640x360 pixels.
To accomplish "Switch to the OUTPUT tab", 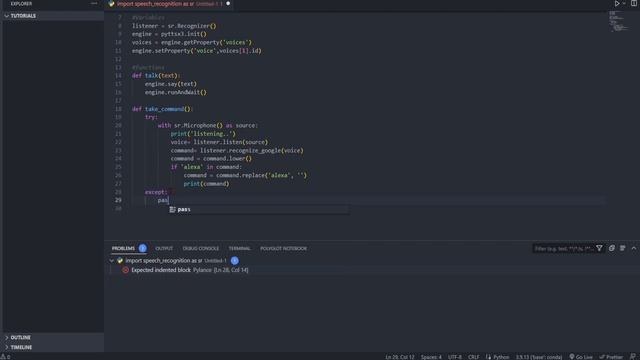I will coord(164,248).
